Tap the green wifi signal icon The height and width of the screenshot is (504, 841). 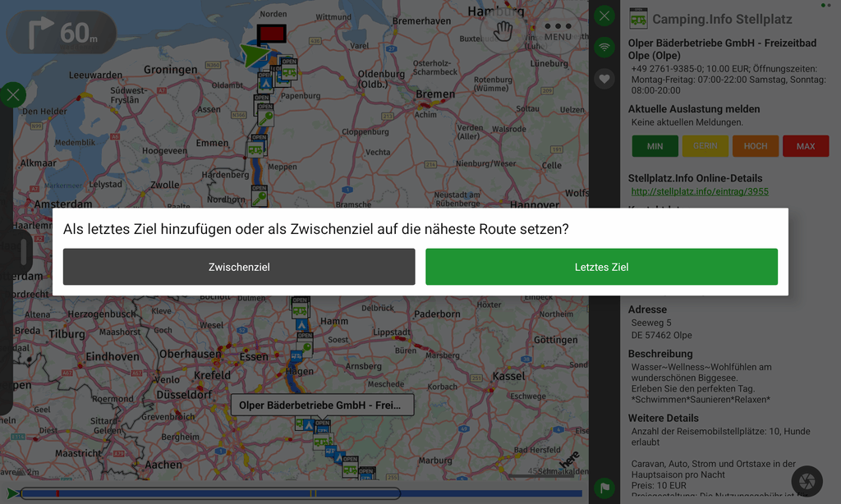[604, 47]
